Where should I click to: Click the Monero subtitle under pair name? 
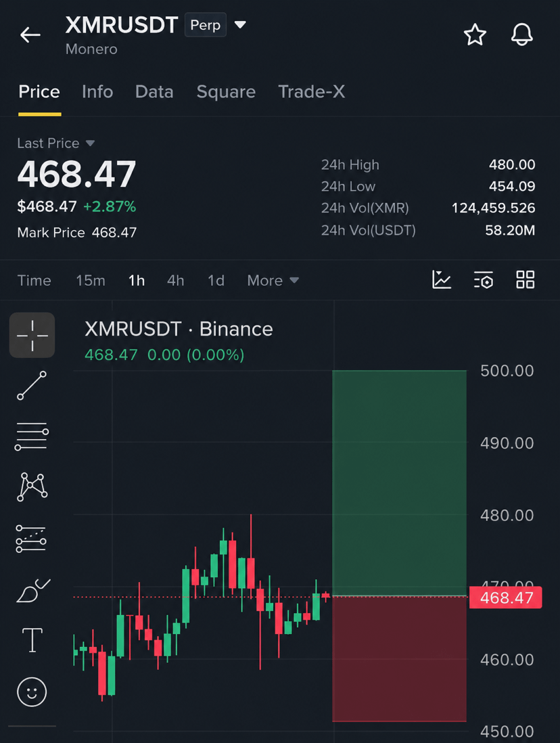pos(91,49)
